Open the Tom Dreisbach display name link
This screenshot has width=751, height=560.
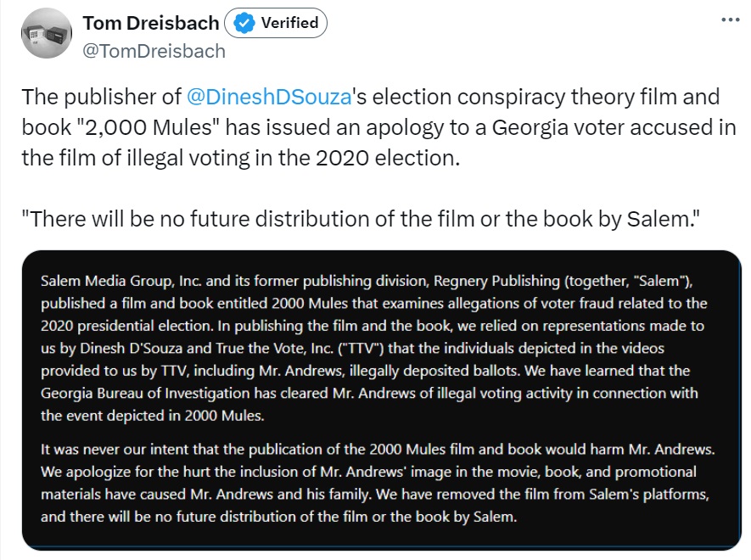click(x=151, y=23)
